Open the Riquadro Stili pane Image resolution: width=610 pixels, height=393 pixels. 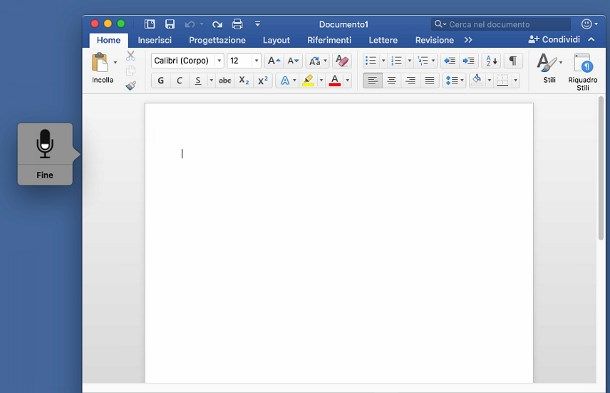point(582,72)
